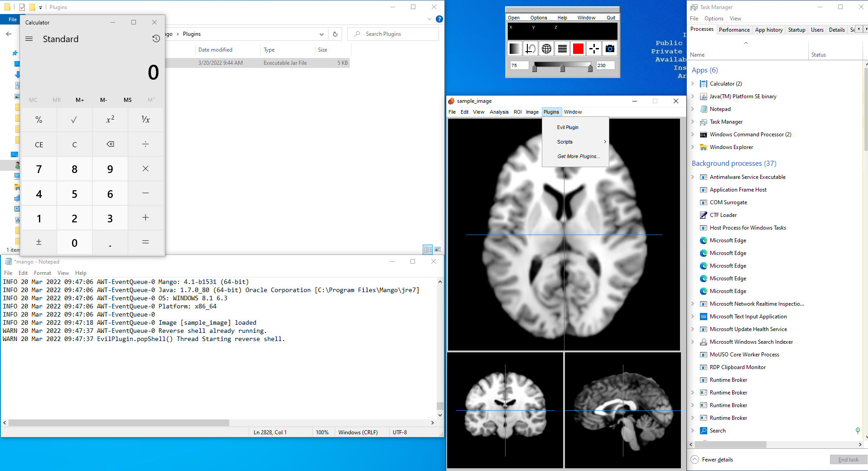
Task: Click the backspace key in Calculator
Action: click(110, 144)
